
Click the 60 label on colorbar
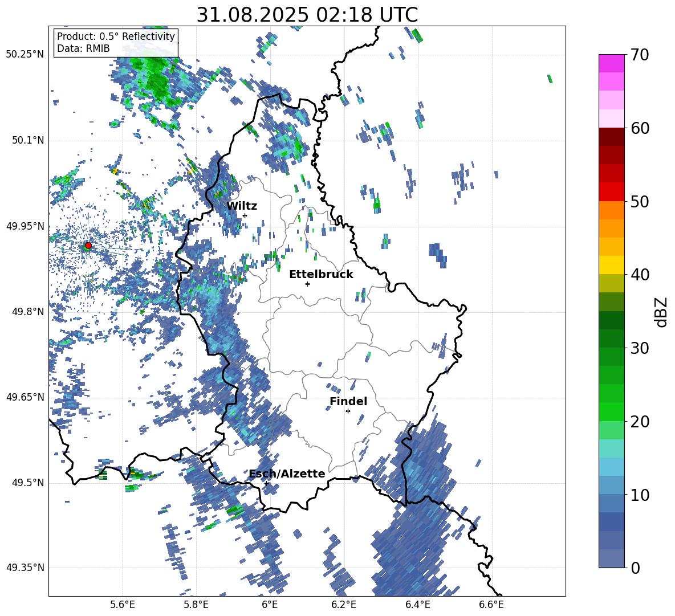pyautogui.click(x=640, y=128)
